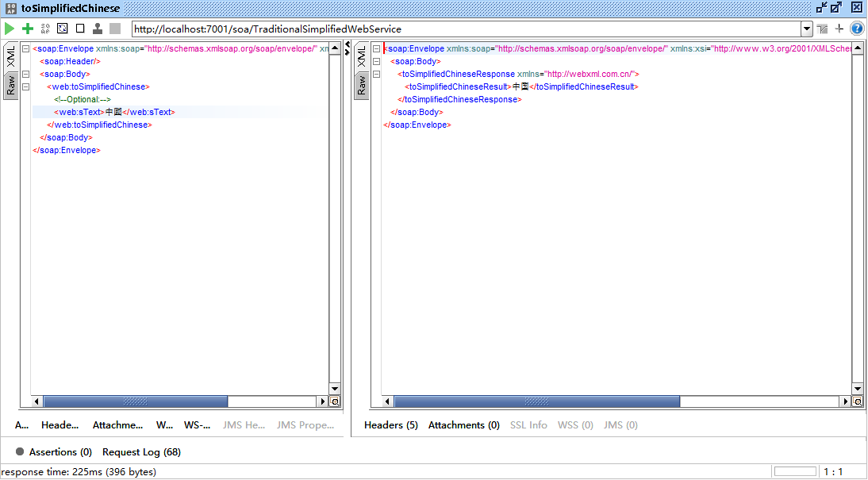The width and height of the screenshot is (868, 480).
Task: Switch request editor to Raw view tab
Action: 10,85
